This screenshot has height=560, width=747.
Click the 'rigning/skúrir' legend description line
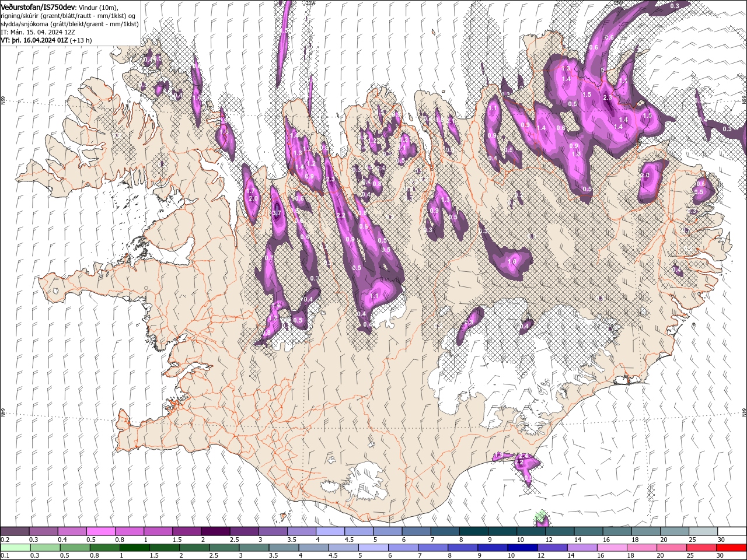(x=68, y=15)
